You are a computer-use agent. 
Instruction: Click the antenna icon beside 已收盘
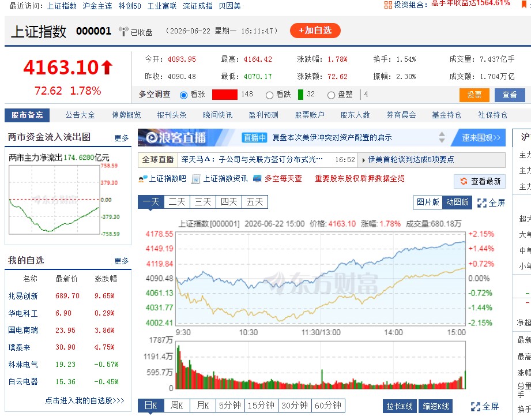pyautogui.click(x=123, y=31)
